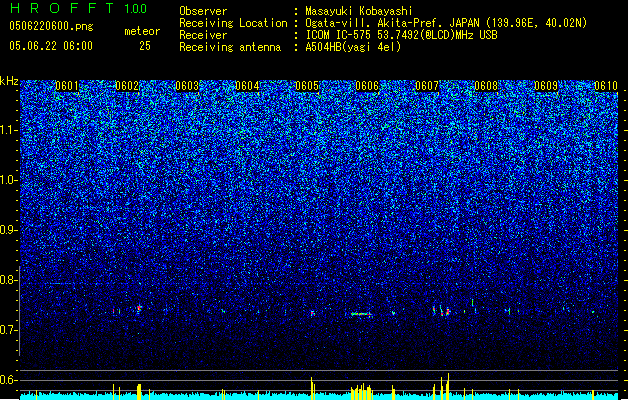Image resolution: width=629 pixels, height=400 pixels.
Task: Click the Observer field label
Action: [203, 11]
